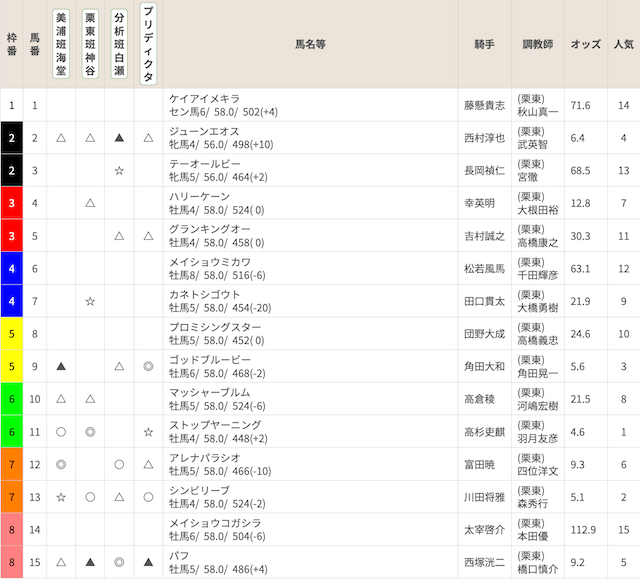Open horse ストップヤーニング
Screen dimensions: 640x580
point(215,425)
